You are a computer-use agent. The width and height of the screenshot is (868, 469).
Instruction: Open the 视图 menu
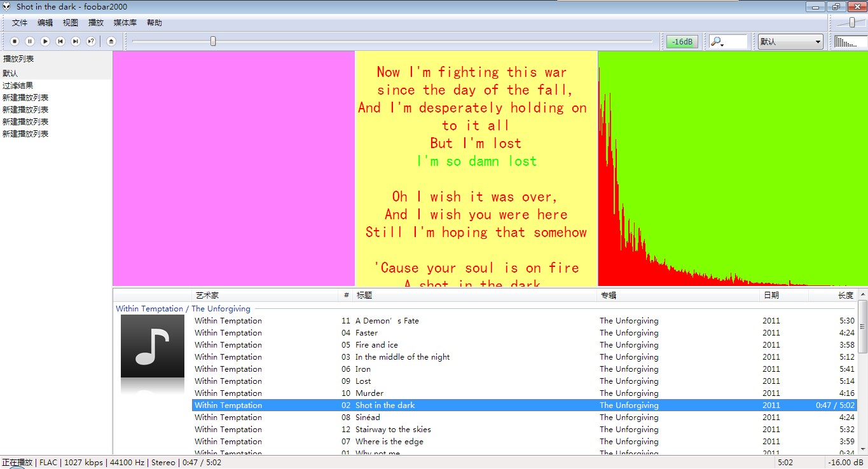(x=71, y=23)
